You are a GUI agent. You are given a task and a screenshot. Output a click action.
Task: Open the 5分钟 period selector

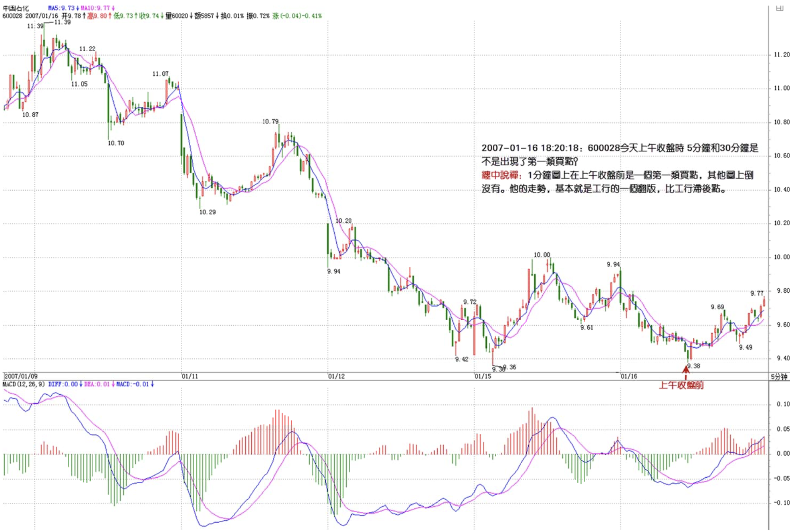tap(779, 377)
